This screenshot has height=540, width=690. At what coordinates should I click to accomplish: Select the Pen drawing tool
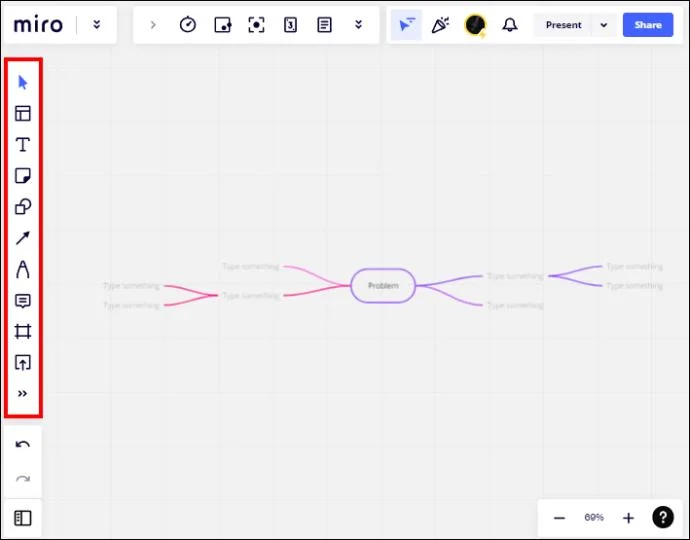pyautogui.click(x=23, y=269)
